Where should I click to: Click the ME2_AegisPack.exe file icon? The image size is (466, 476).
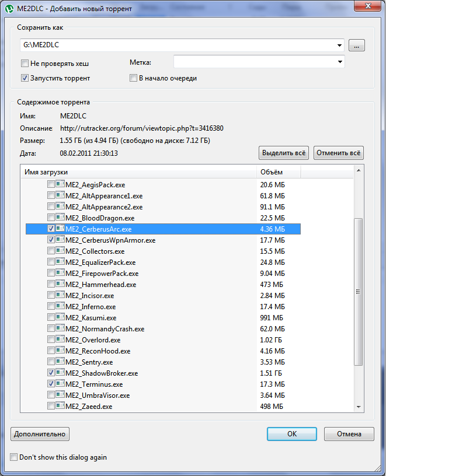tap(60, 184)
